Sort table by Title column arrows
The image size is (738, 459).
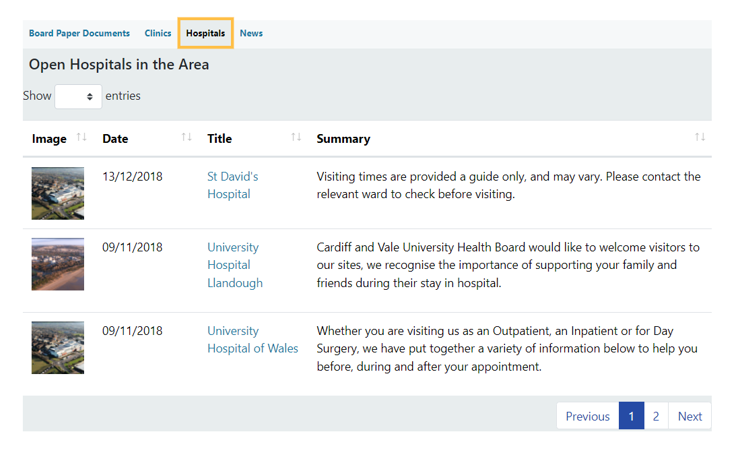point(296,137)
